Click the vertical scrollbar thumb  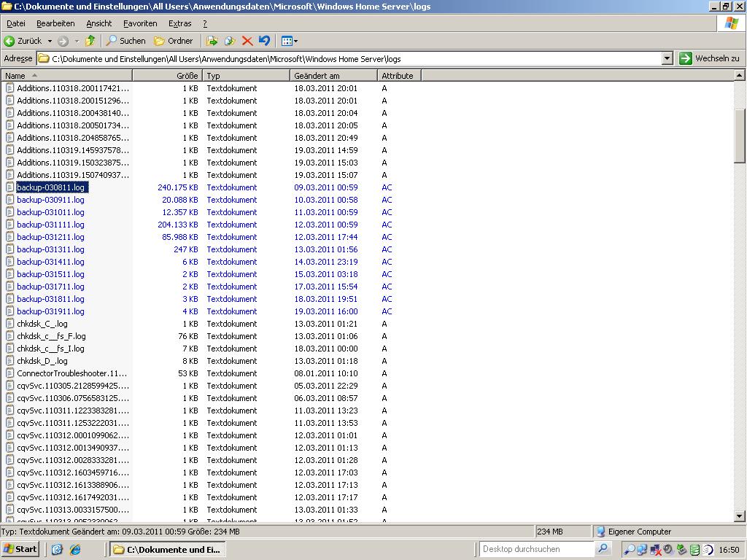[740, 136]
